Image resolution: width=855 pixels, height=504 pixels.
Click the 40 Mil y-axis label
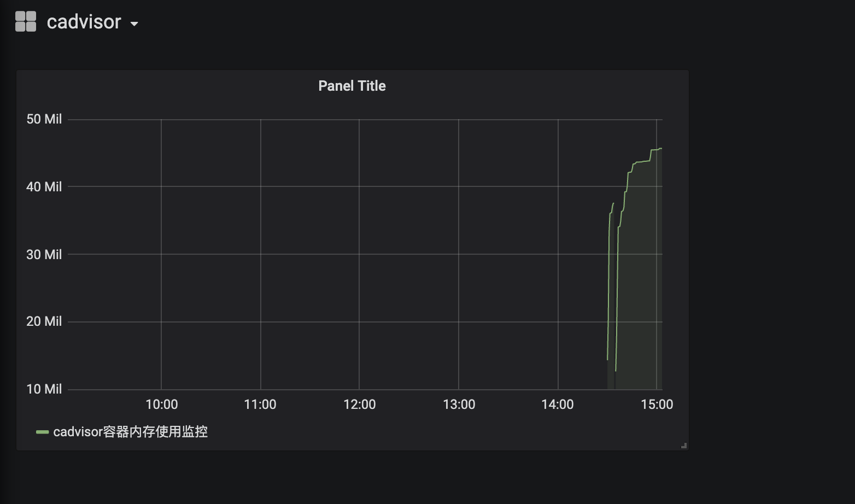[x=44, y=187]
